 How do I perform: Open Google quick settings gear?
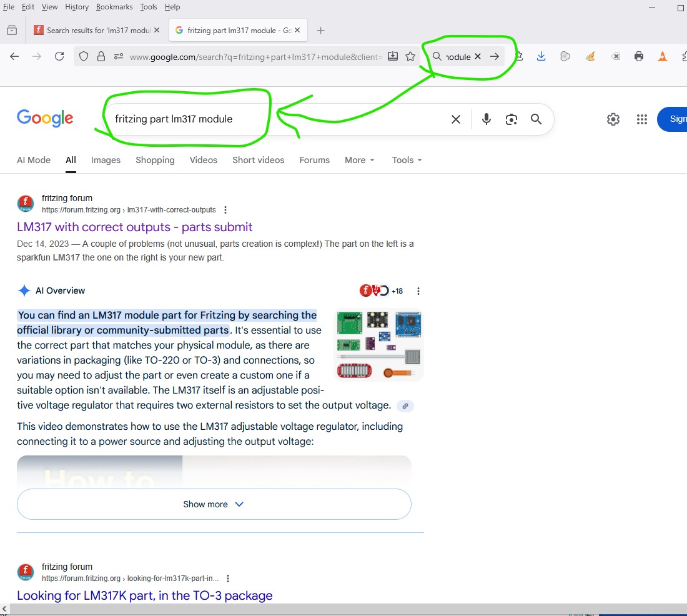click(x=613, y=119)
